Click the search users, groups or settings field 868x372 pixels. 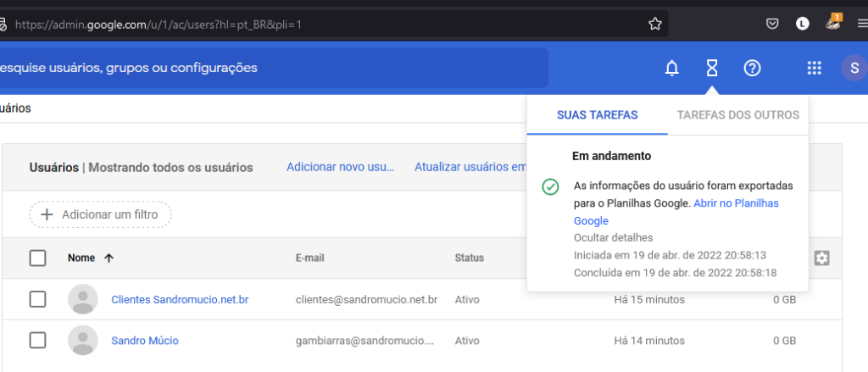[x=271, y=68]
